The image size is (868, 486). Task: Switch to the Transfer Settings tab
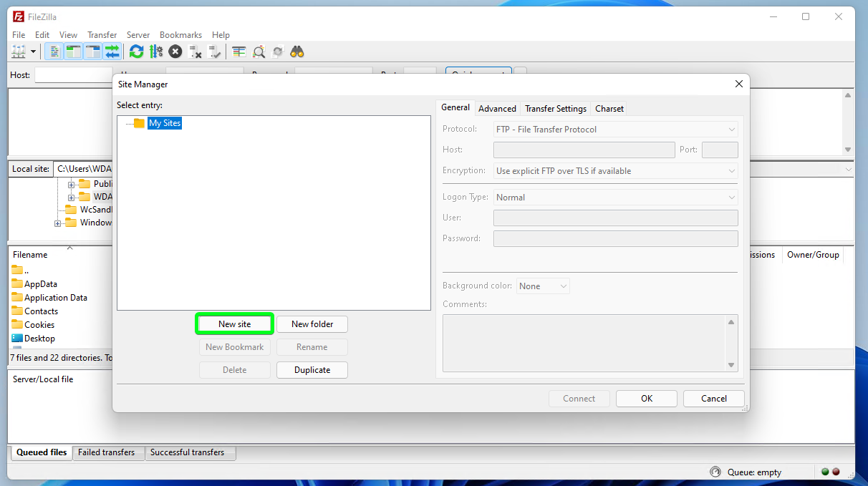(x=556, y=109)
